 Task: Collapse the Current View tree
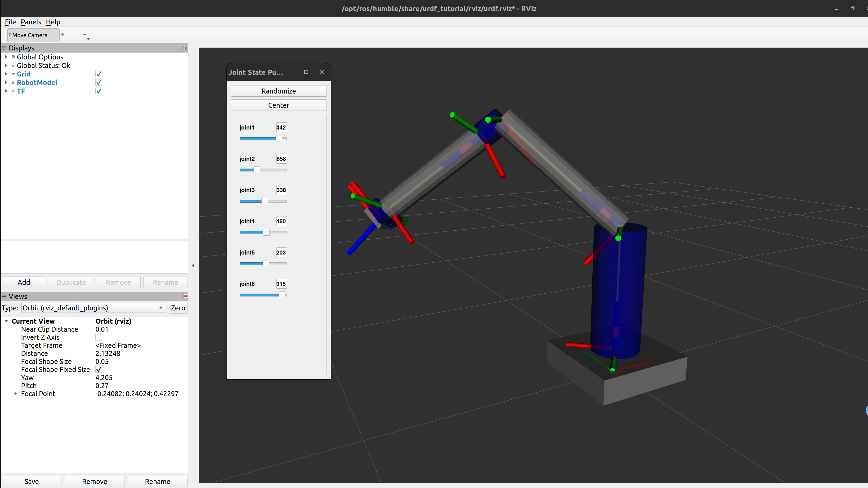pyautogui.click(x=6, y=321)
